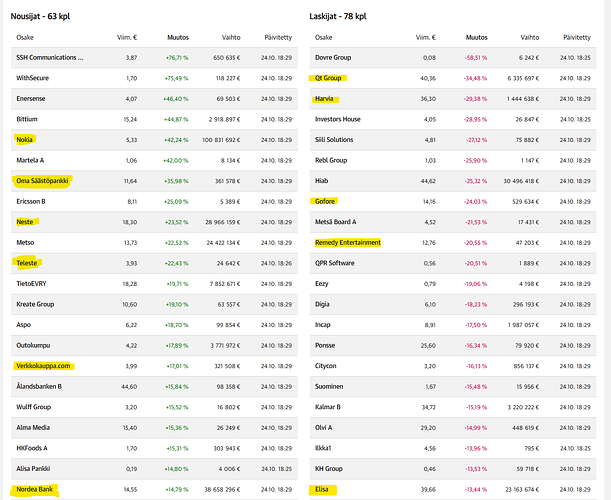This screenshot has height=500, width=611.
Task: Click the Neste stock name
Action: click(26, 222)
